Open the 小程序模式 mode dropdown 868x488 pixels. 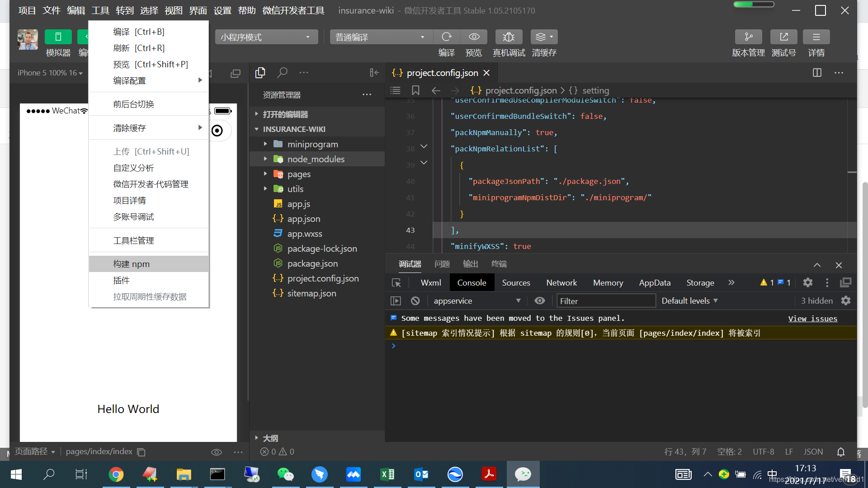coord(266,37)
